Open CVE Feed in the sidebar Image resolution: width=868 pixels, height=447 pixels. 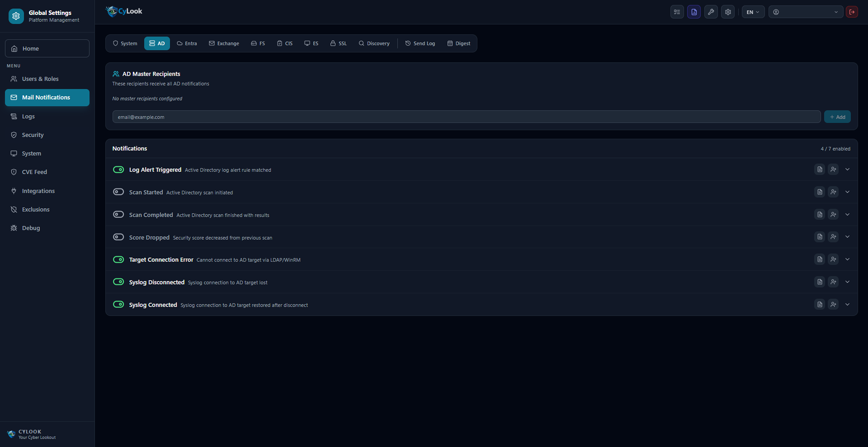coord(47,172)
